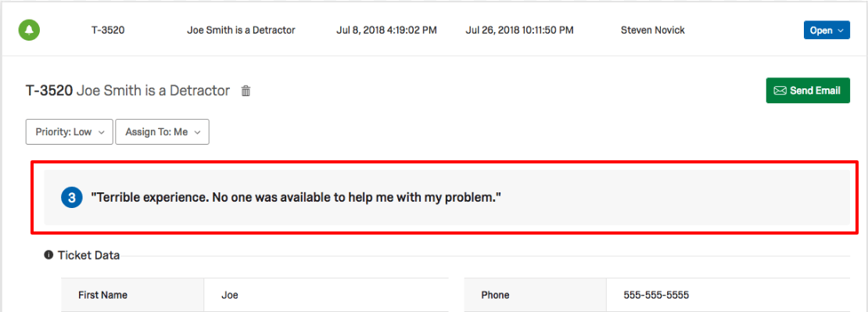Delete ticket using the trash can icon
868x312 pixels.
(246, 91)
